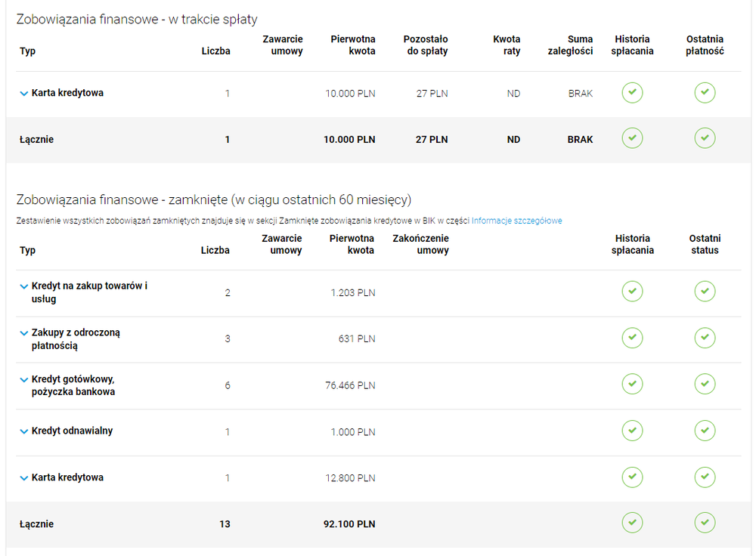Screen dimensions: 756x556
Task: Open the Informacje szczegółowe link
Action: point(516,221)
